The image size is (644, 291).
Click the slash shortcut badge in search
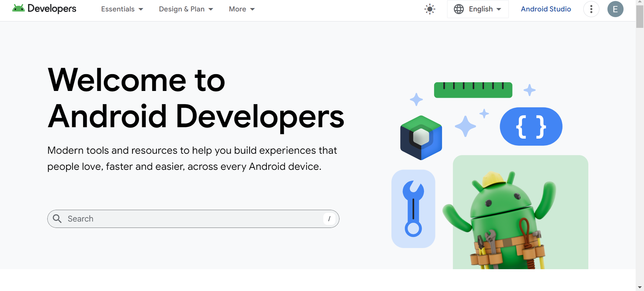pyautogui.click(x=329, y=219)
